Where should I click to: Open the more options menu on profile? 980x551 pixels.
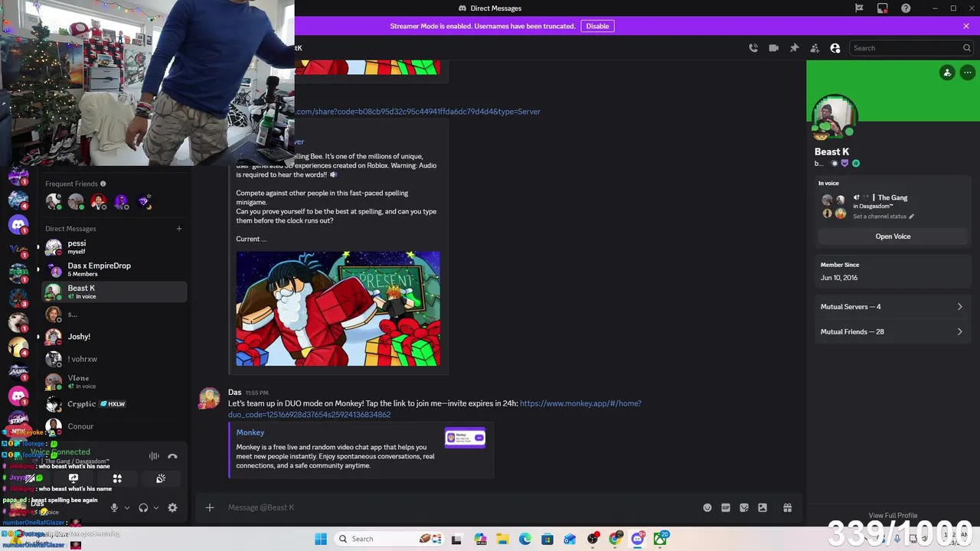tap(968, 73)
